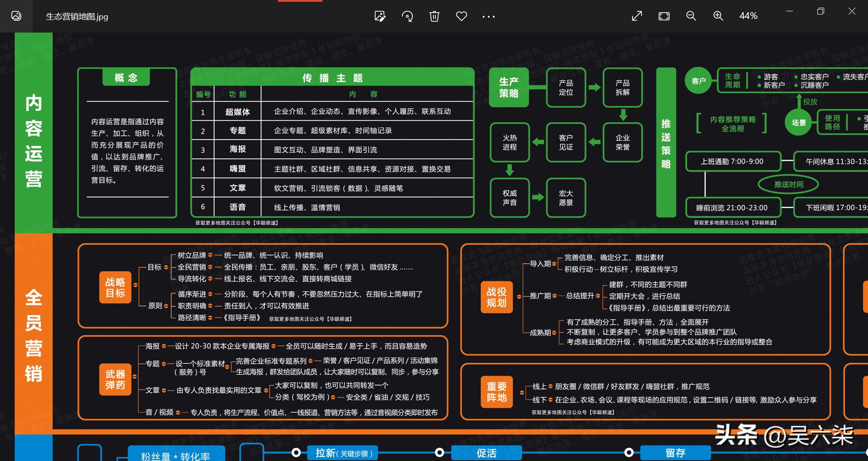
Task: Select the 促活 stage label
Action: (486, 453)
